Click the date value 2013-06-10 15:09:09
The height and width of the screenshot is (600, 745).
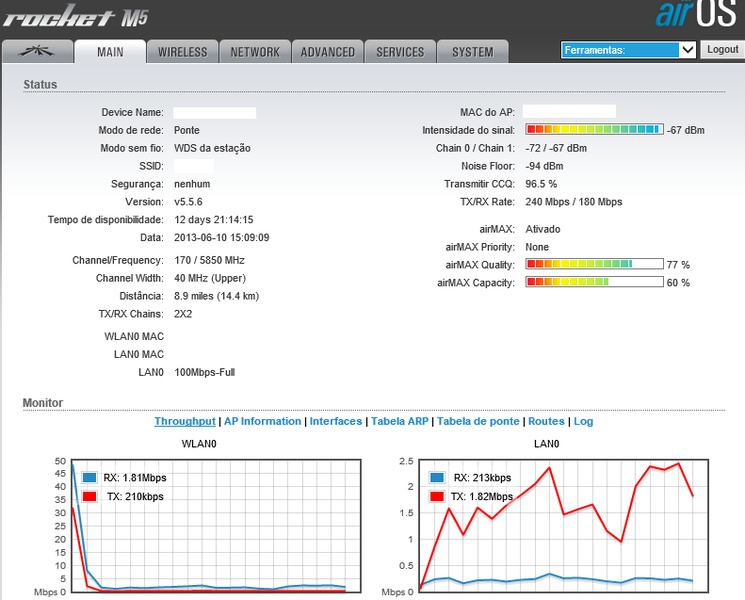pos(221,238)
